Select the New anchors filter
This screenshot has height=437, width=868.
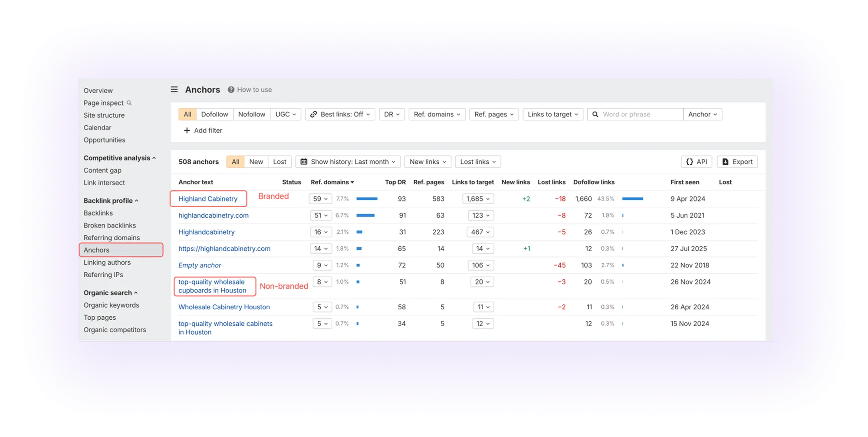click(x=256, y=162)
